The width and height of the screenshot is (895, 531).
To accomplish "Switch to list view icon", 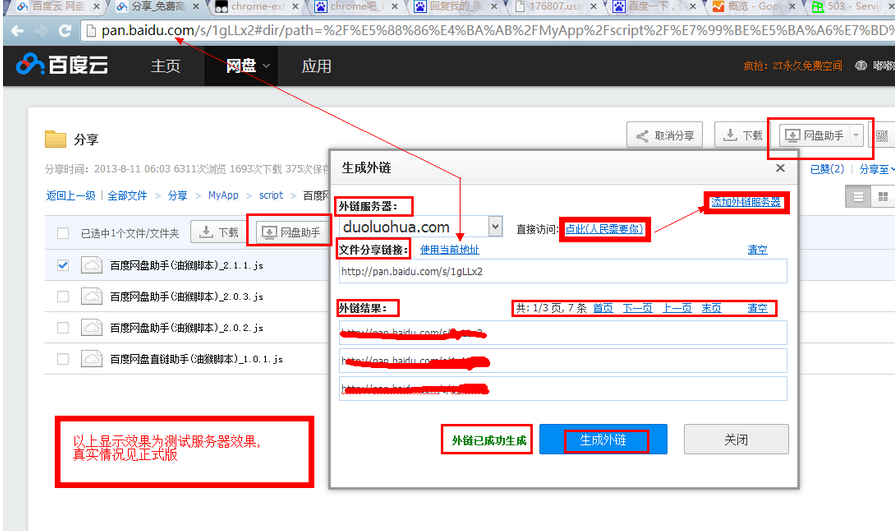I will (x=858, y=197).
